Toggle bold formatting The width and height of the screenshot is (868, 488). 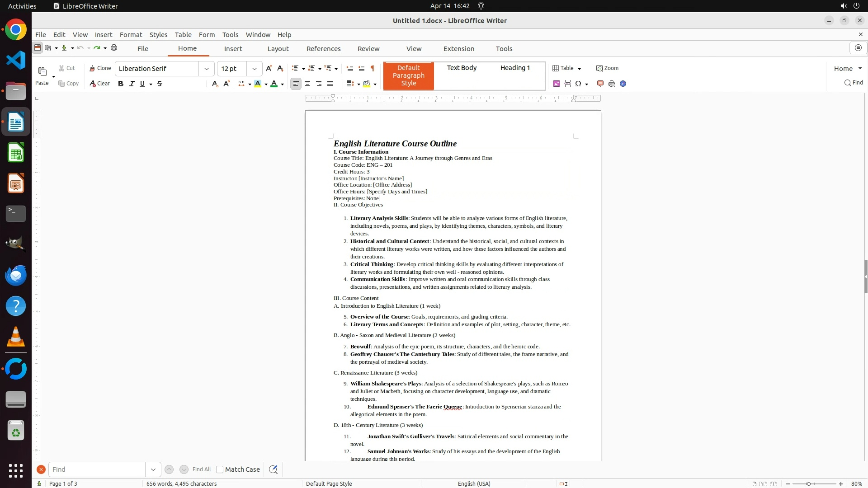(x=121, y=84)
